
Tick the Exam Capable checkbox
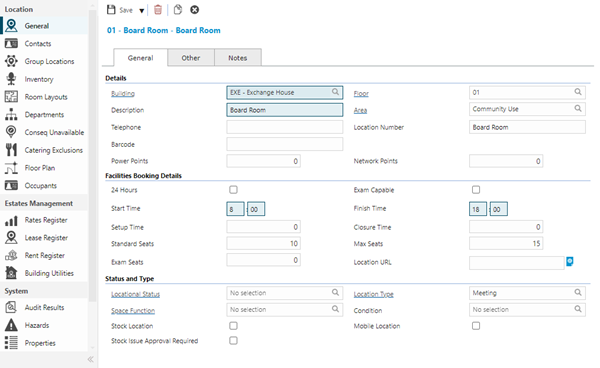(x=476, y=189)
